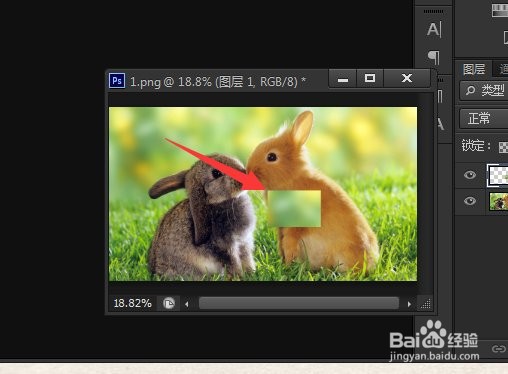Screen dimensions: 508x374
Task: Click the resize grip of document window
Action: point(426,304)
